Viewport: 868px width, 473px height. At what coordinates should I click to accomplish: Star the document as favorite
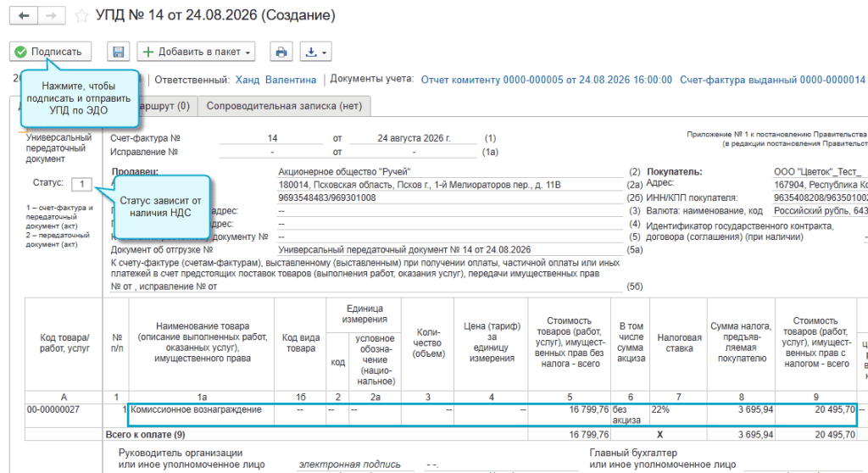click(x=81, y=16)
